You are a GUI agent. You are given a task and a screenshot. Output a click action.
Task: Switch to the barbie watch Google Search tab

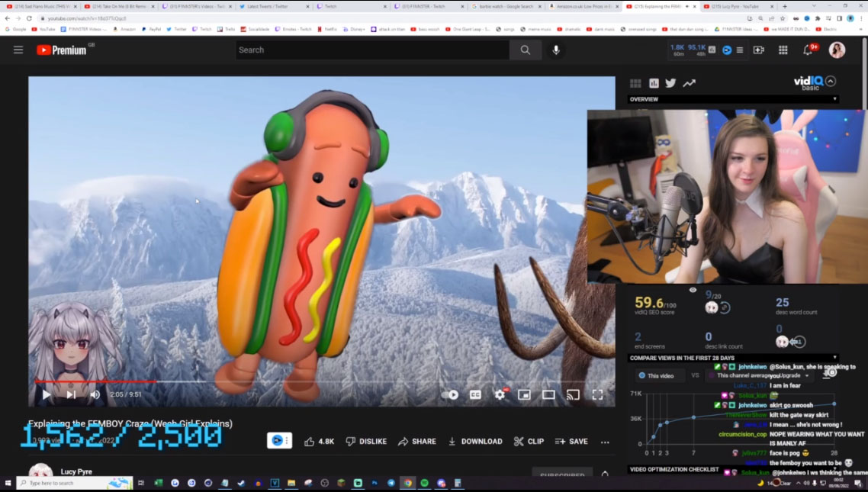point(506,7)
